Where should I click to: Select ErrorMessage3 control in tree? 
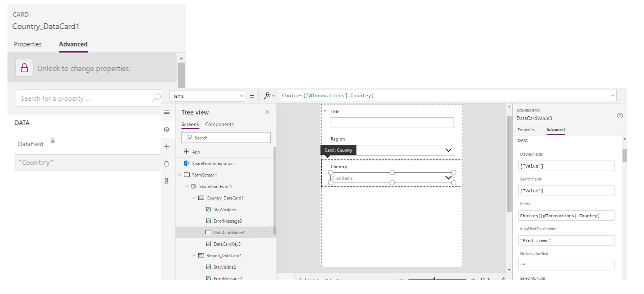228,221
